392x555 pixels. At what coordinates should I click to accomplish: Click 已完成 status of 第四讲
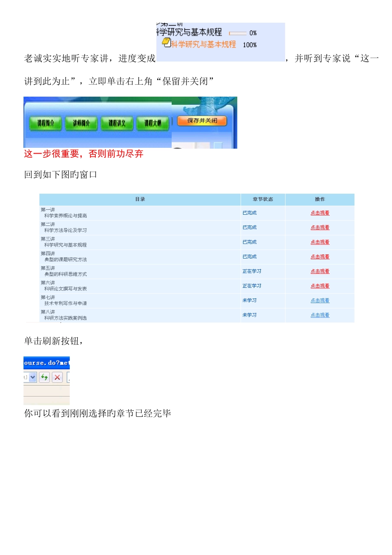coord(250,257)
